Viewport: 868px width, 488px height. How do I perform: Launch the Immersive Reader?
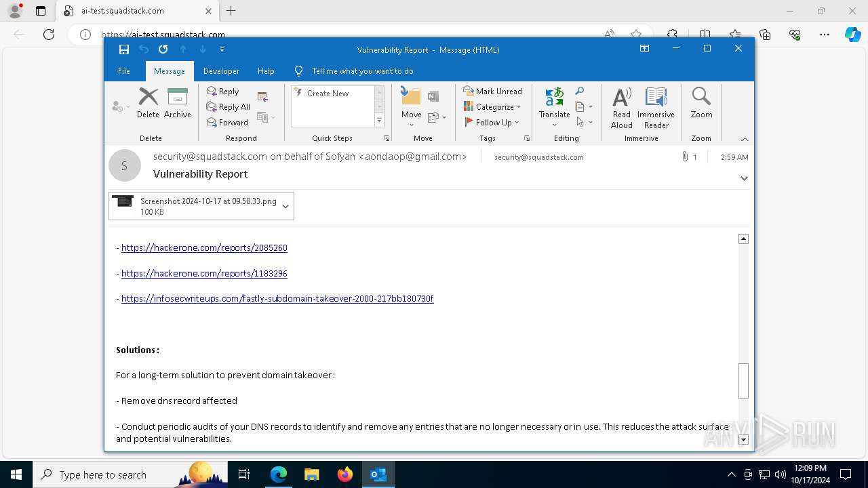(656, 107)
